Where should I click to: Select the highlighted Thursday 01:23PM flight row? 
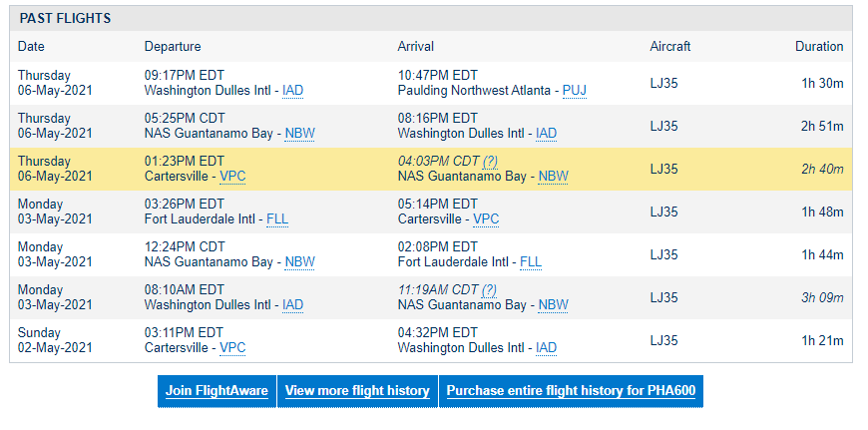tap(431, 169)
